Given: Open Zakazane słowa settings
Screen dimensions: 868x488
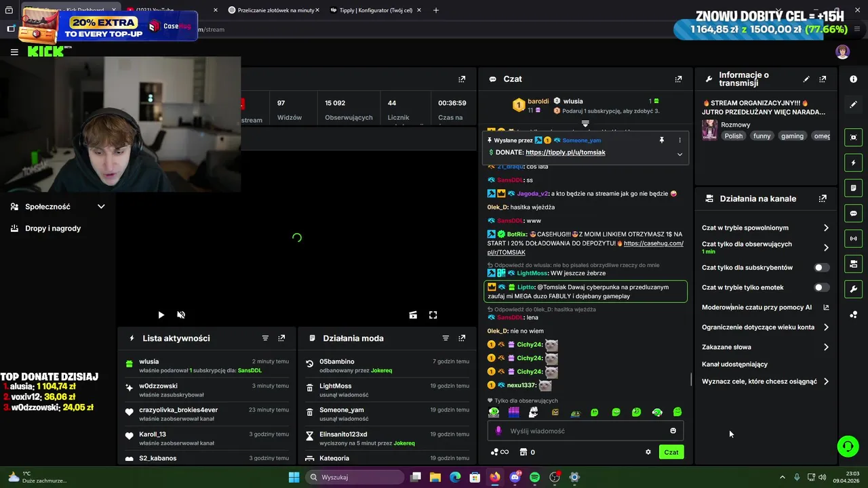Looking at the screenshot, I should (x=766, y=347).
